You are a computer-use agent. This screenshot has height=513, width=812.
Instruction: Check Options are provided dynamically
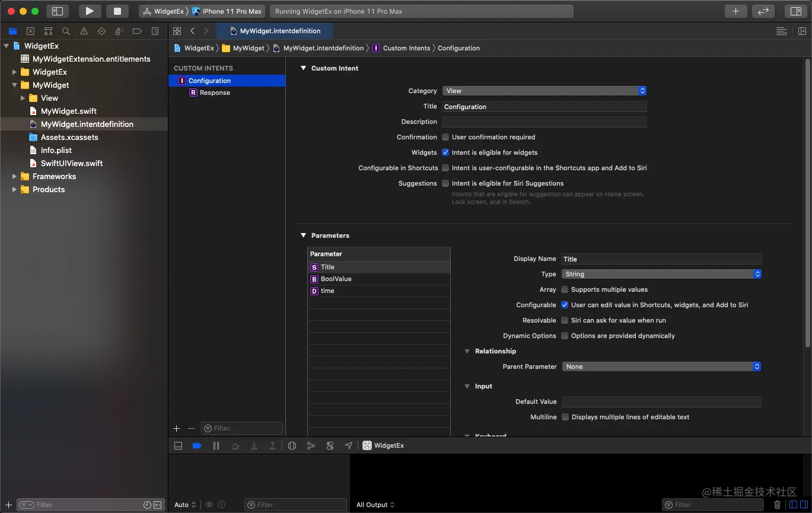click(565, 336)
